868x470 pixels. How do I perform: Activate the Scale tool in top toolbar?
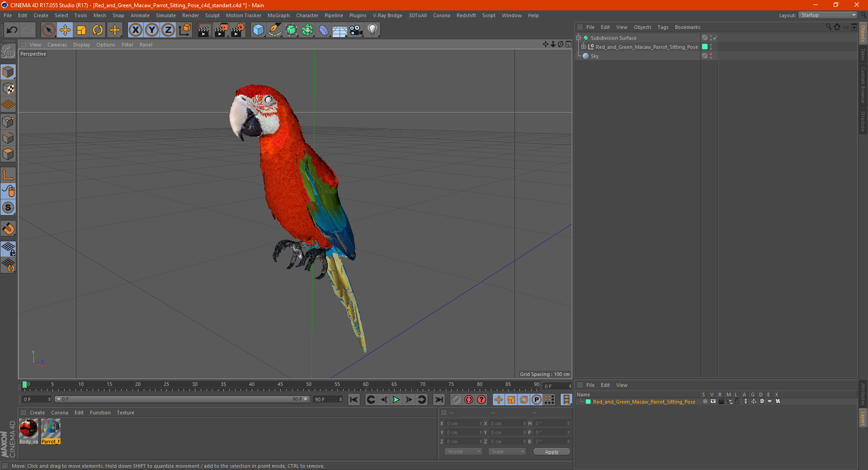click(x=81, y=30)
